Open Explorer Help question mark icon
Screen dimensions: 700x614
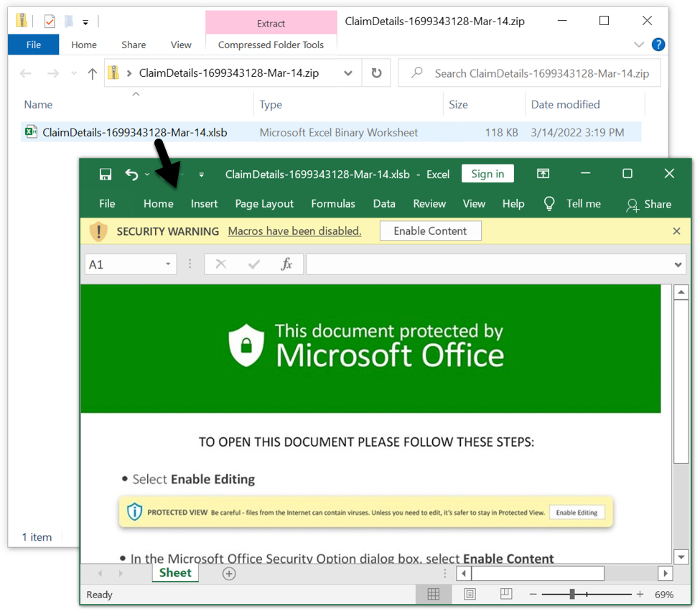(658, 45)
